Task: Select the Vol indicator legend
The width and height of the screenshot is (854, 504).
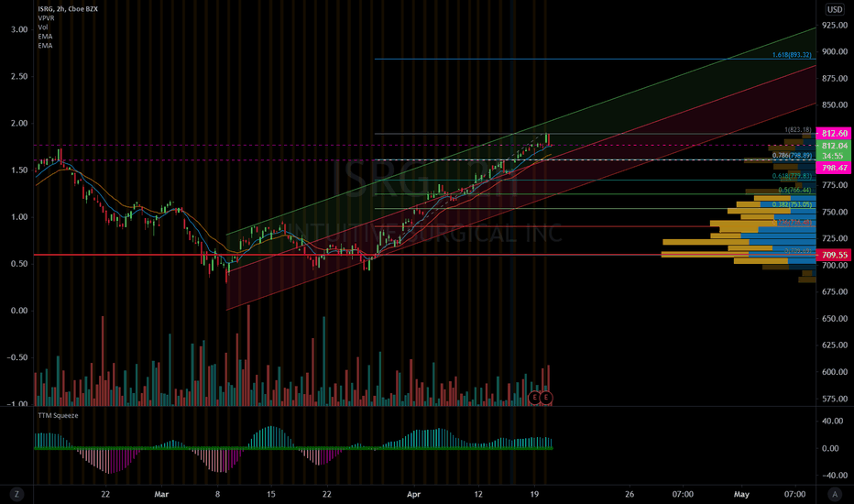Action: [x=42, y=27]
